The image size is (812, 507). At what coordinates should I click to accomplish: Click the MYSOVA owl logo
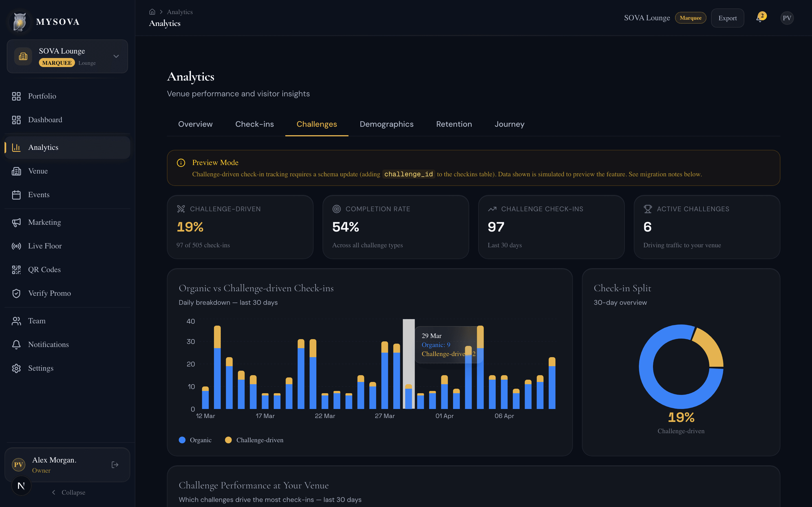pos(19,21)
